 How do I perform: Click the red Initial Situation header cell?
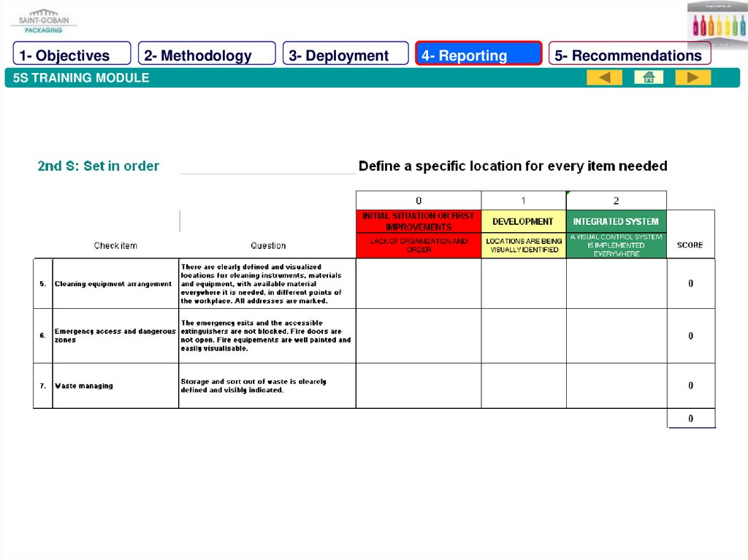[419, 221]
